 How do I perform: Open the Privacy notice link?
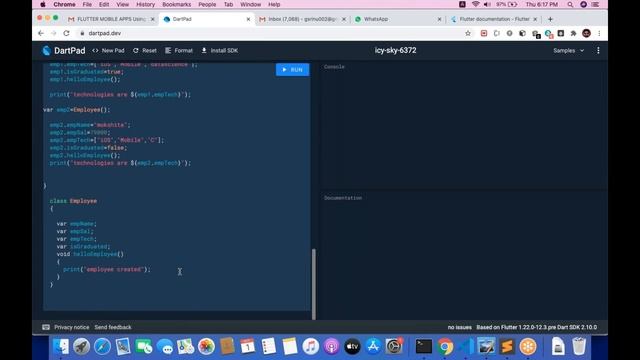(71, 327)
